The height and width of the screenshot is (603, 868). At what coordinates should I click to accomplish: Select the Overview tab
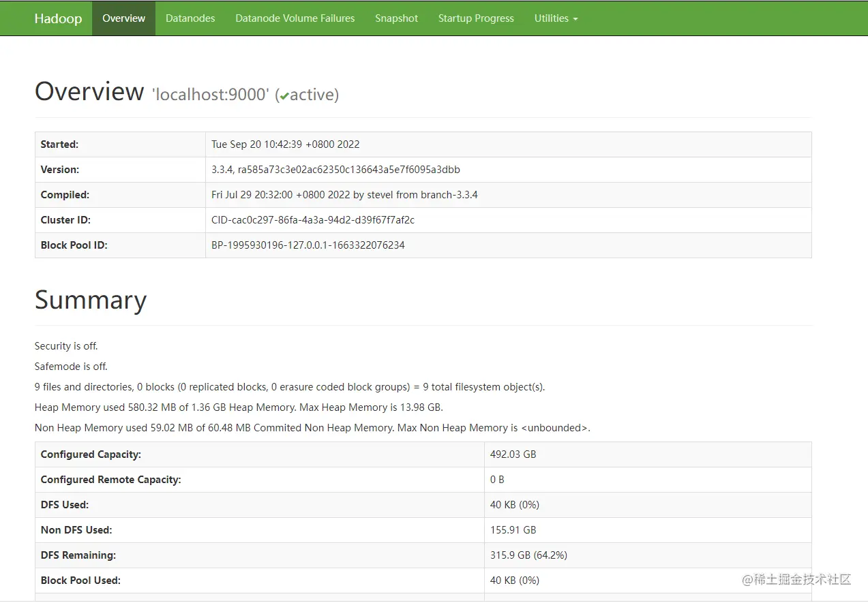(x=124, y=18)
